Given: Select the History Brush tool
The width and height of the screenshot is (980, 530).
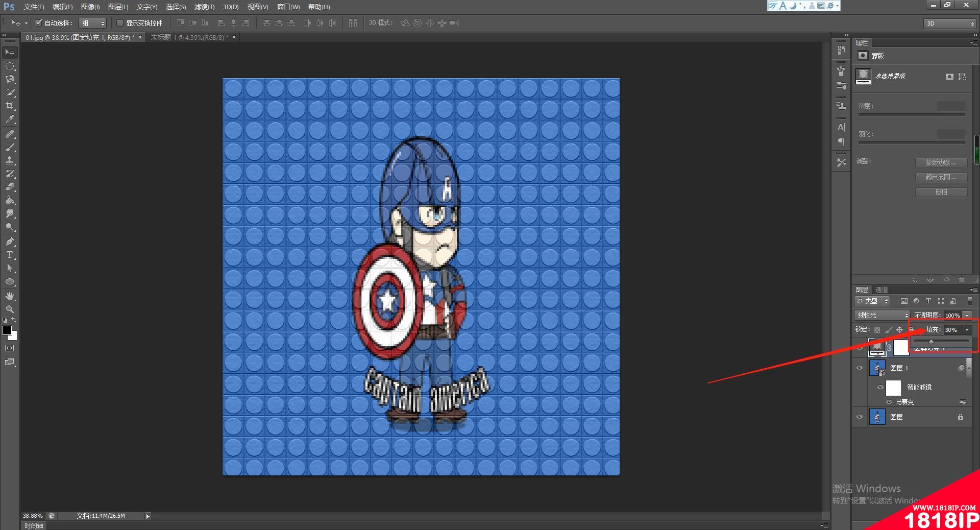Looking at the screenshot, I should point(10,174).
